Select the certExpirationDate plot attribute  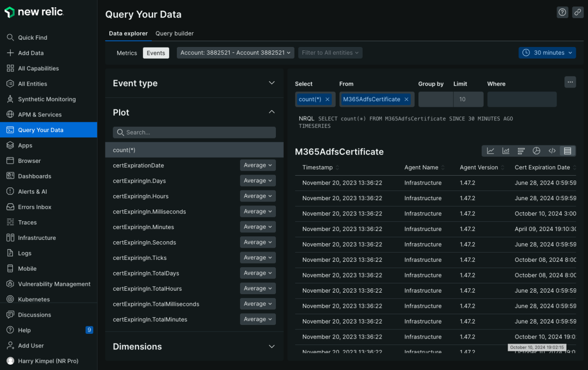point(139,165)
